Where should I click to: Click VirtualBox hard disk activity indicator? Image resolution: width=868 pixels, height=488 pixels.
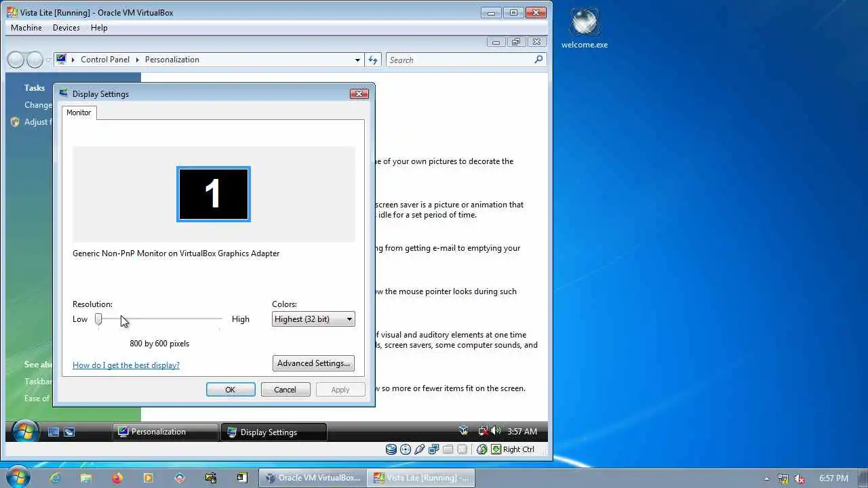(391, 449)
